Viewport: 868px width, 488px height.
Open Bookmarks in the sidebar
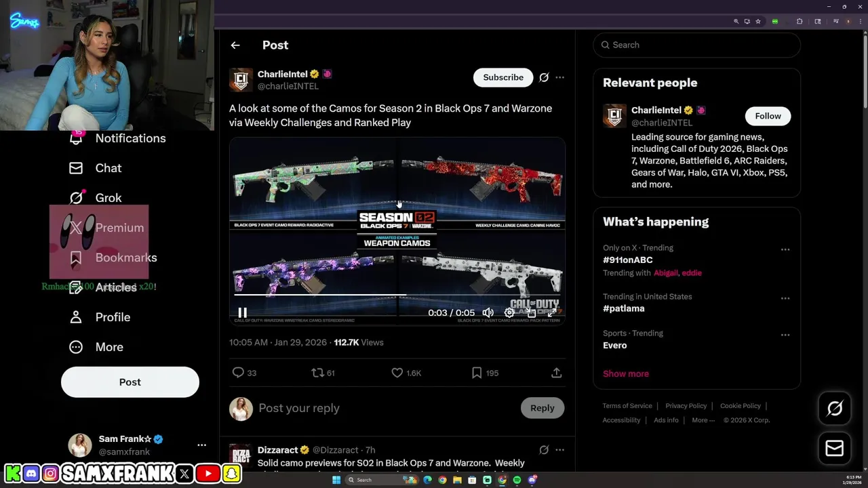coord(113,258)
